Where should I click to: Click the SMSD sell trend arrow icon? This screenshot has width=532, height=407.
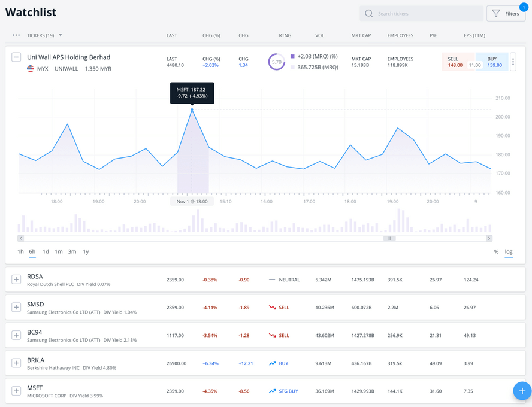tap(272, 308)
